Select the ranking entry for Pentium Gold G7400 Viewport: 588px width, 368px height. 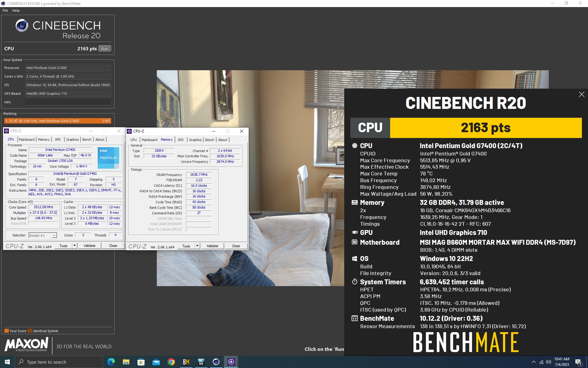[x=58, y=121]
